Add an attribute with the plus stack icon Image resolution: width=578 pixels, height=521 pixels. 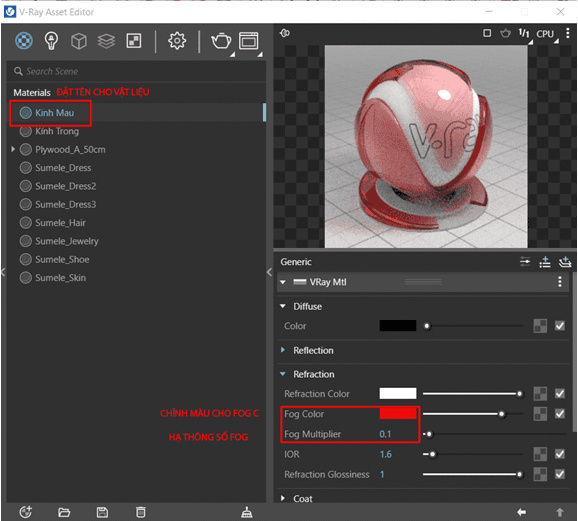tap(565, 262)
